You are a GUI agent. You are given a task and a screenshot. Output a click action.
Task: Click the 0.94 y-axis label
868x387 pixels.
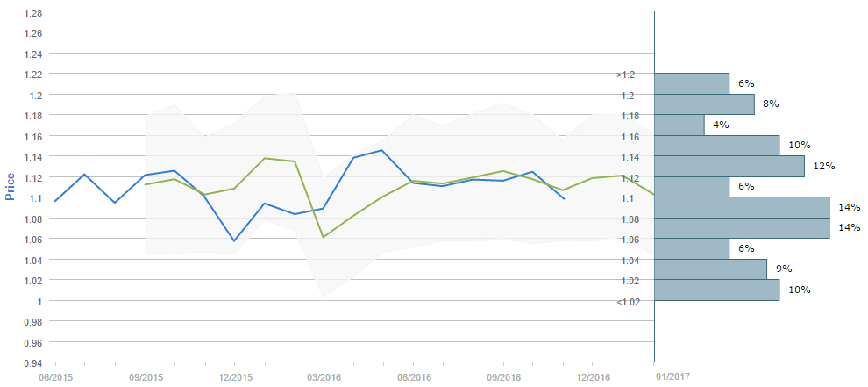pos(31,362)
